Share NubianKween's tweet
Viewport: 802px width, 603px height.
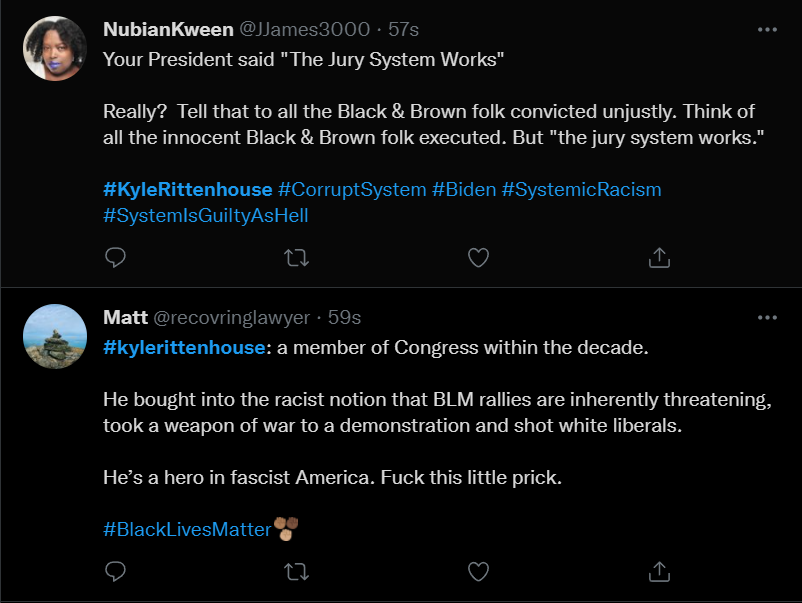(659, 258)
